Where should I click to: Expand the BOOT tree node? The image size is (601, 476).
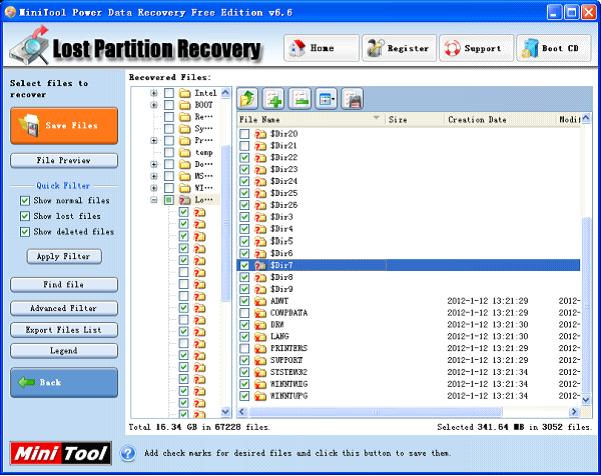click(x=154, y=105)
